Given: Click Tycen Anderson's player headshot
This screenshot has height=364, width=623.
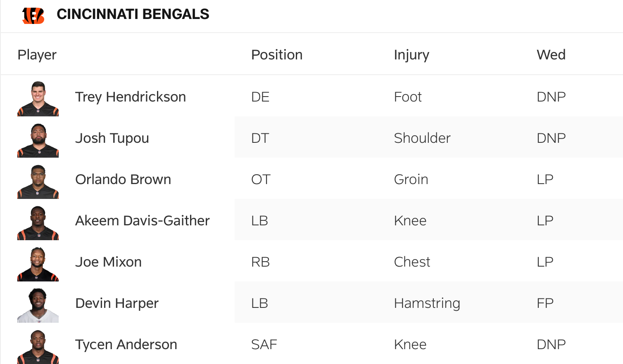Looking at the screenshot, I should pos(38,346).
